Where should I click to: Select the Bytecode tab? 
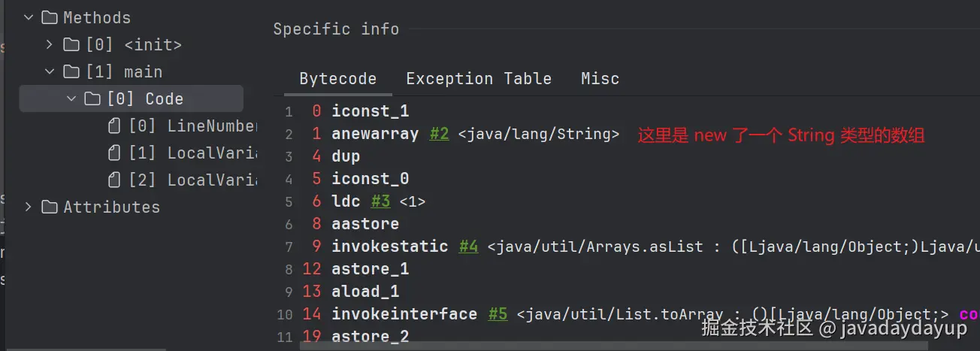(337, 78)
